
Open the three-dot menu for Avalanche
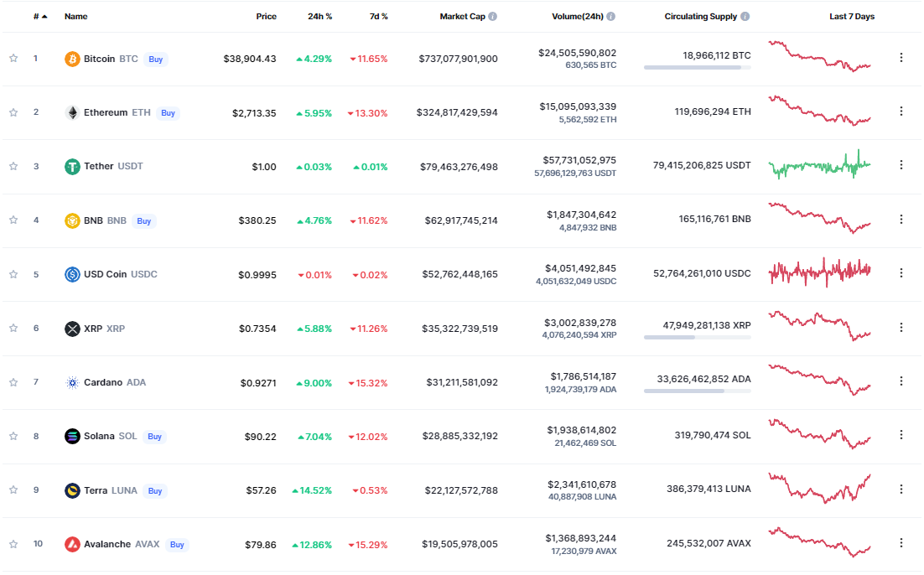(901, 542)
